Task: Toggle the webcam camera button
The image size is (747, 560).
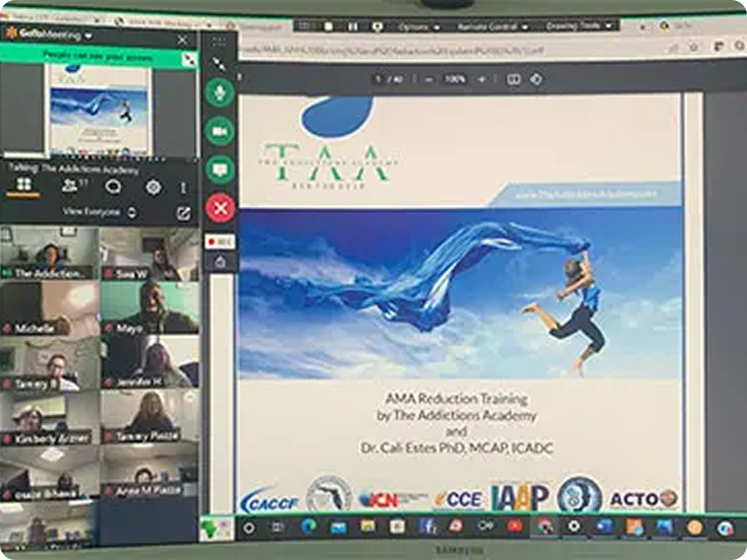Action: 220,131
